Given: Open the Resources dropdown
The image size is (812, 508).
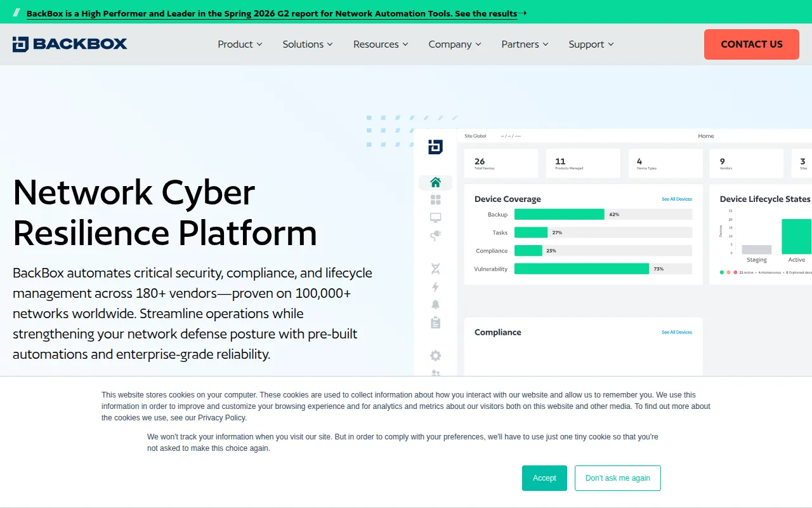Looking at the screenshot, I should [x=381, y=44].
